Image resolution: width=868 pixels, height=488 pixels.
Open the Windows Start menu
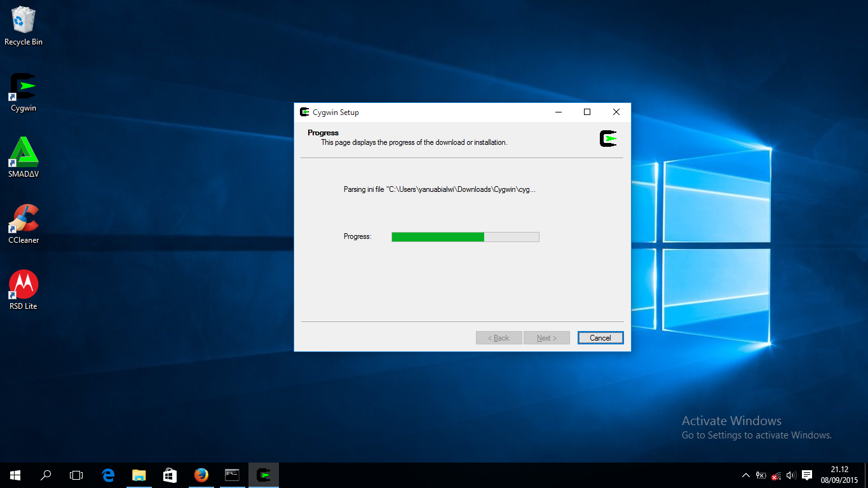pos(15,475)
